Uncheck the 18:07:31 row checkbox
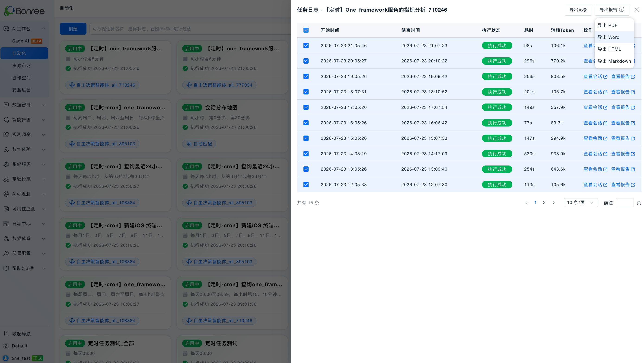The image size is (644, 363). point(306,92)
